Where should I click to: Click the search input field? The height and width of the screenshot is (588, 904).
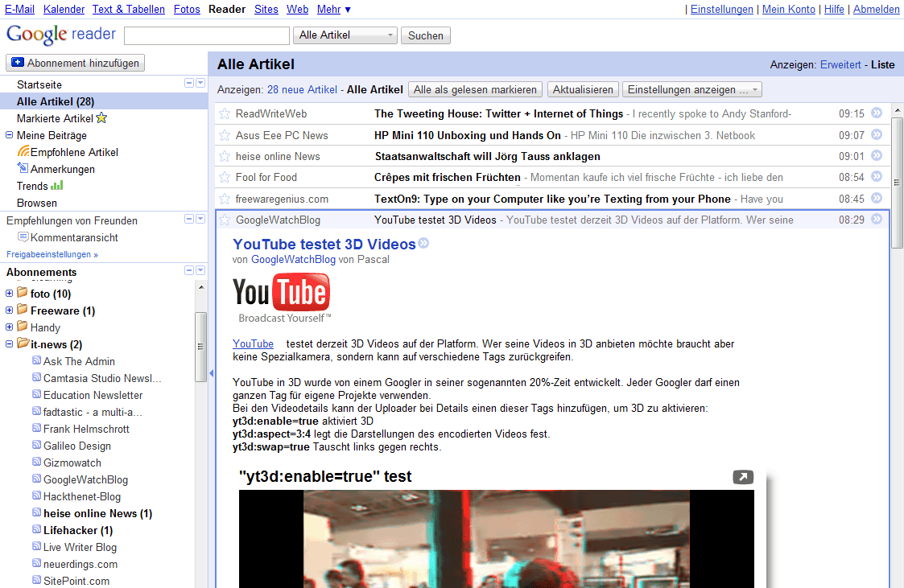(207, 35)
